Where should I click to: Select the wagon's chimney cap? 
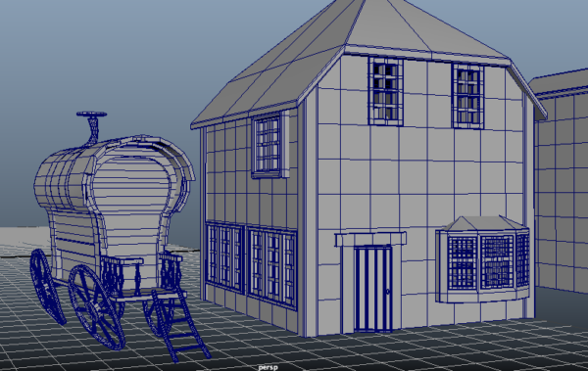click(91, 115)
